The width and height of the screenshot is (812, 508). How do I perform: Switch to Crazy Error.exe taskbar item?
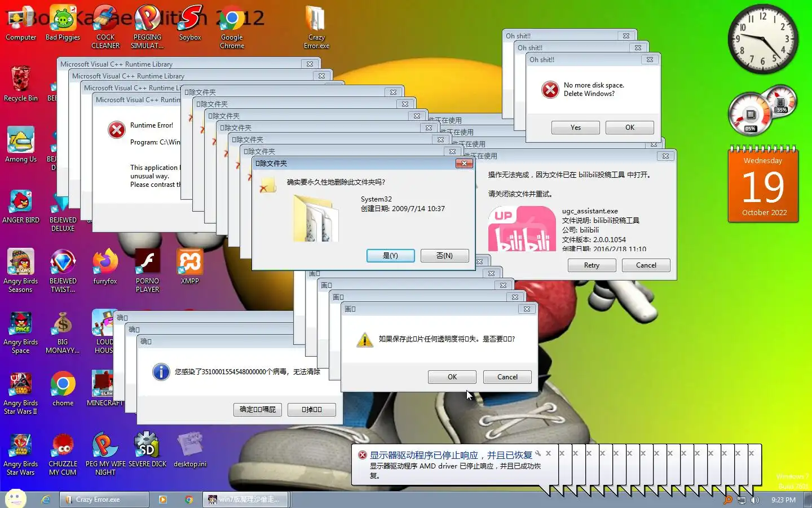pos(104,500)
